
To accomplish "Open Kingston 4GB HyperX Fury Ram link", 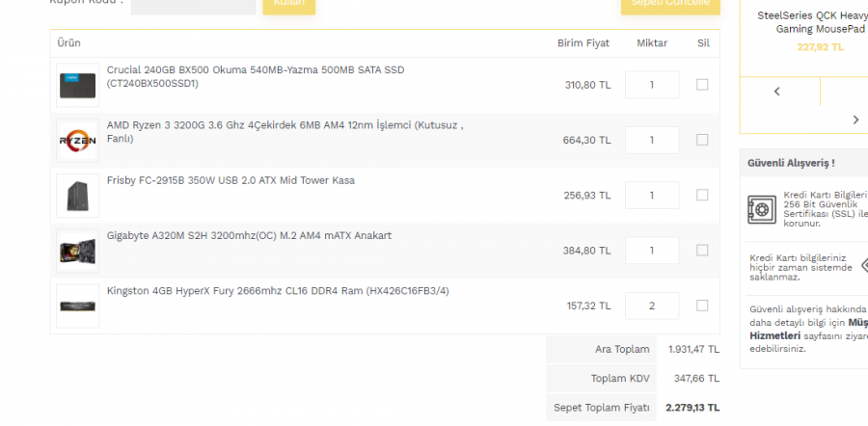I will click(x=278, y=291).
